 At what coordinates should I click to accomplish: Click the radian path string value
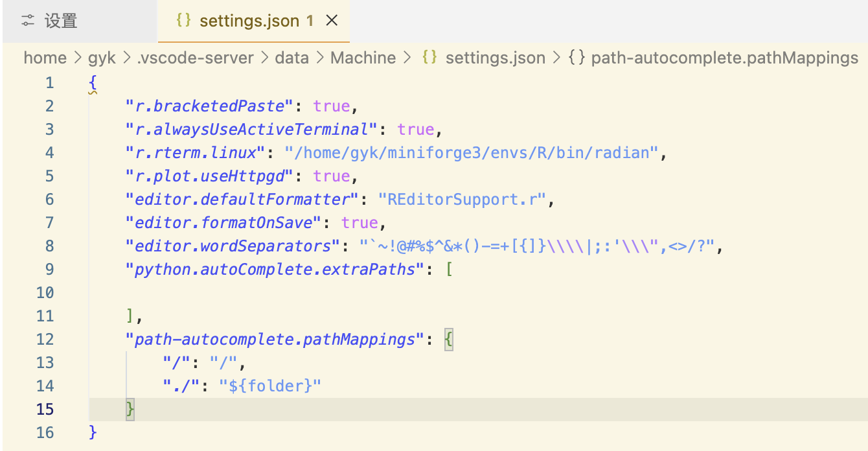pos(472,153)
